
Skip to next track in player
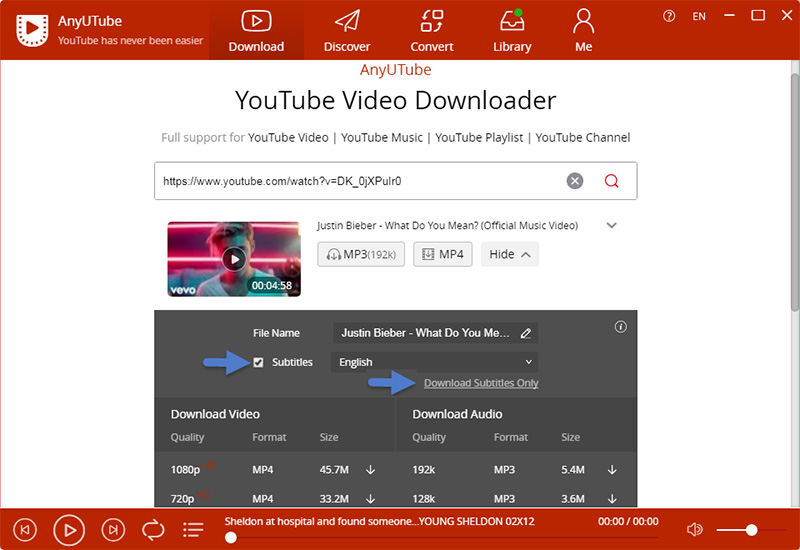(113, 530)
